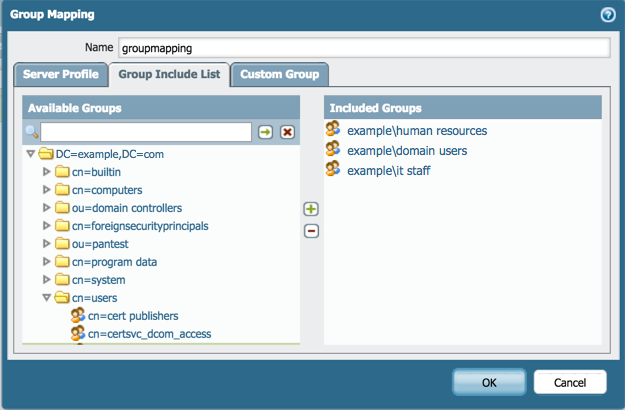625x410 pixels.
Task: Click the example\human resources group icon
Action: click(333, 130)
